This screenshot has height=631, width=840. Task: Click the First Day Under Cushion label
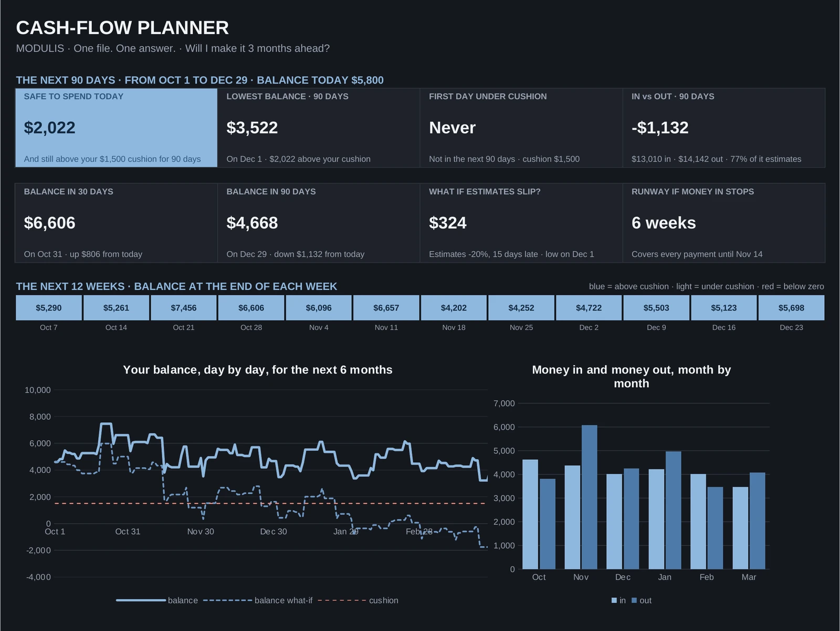pyautogui.click(x=488, y=97)
